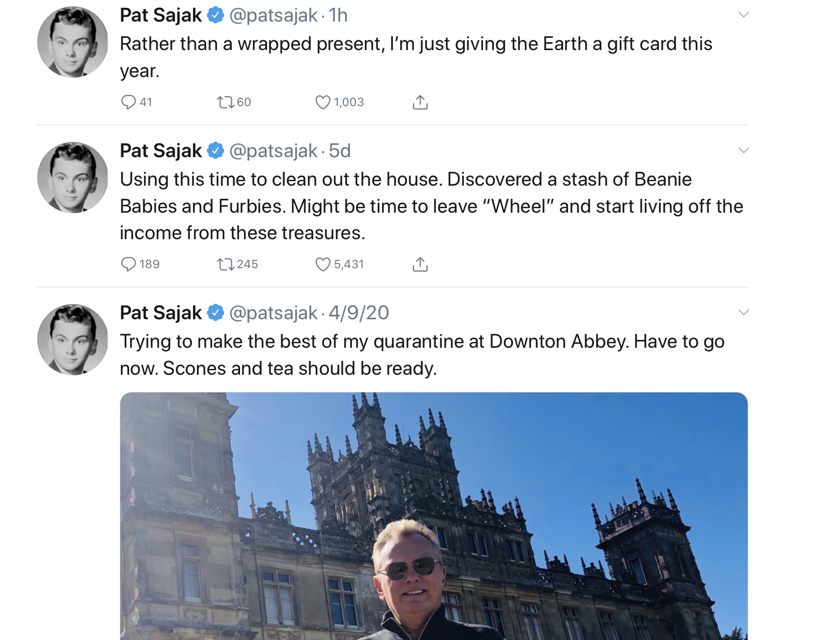
Task: Share the gift card tweet
Action: coord(420,102)
